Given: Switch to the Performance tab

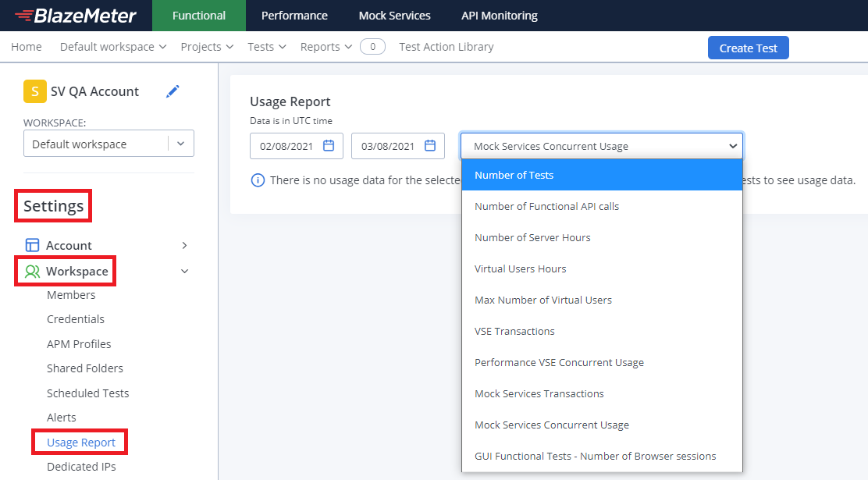Looking at the screenshot, I should pos(294,16).
